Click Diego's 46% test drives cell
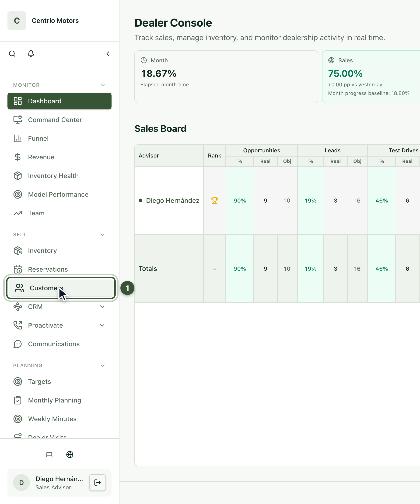 [x=382, y=201]
